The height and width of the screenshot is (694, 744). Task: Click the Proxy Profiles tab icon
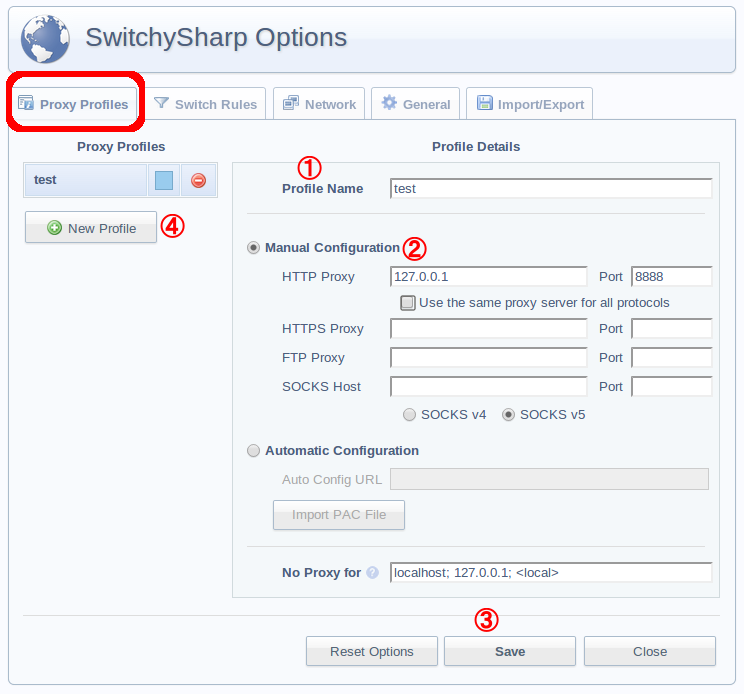(x=26, y=103)
